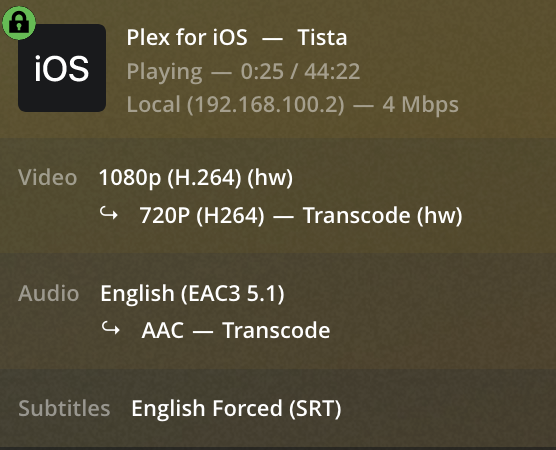Click the audio transcode arrow icon
This screenshot has width=556, height=450.
pyautogui.click(x=111, y=328)
